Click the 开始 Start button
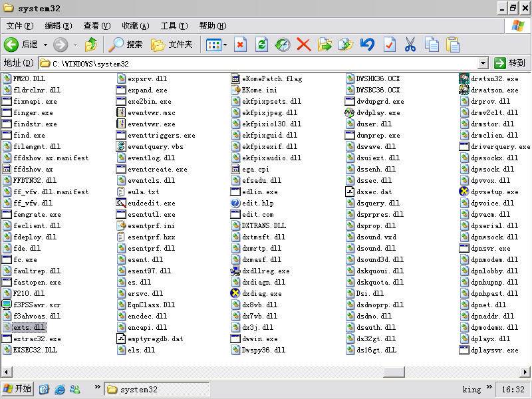Viewport: 532px width, 399px height. [x=17, y=389]
